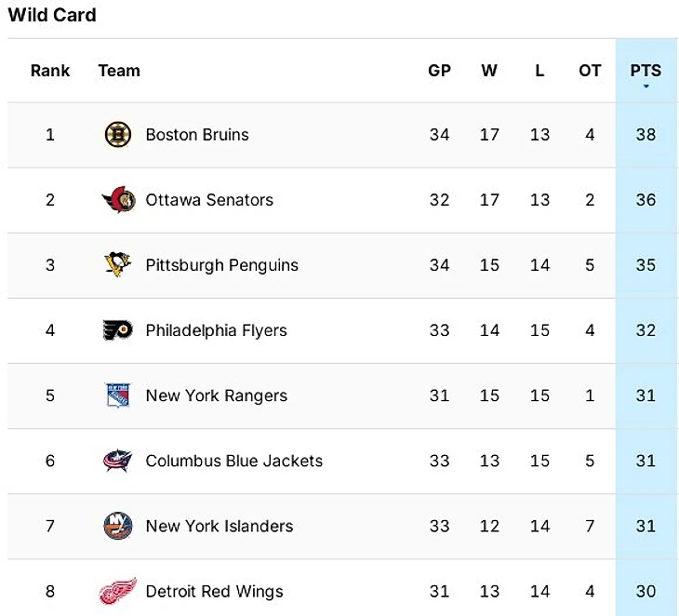
Task: Sort table by W column
Action: pos(489,71)
